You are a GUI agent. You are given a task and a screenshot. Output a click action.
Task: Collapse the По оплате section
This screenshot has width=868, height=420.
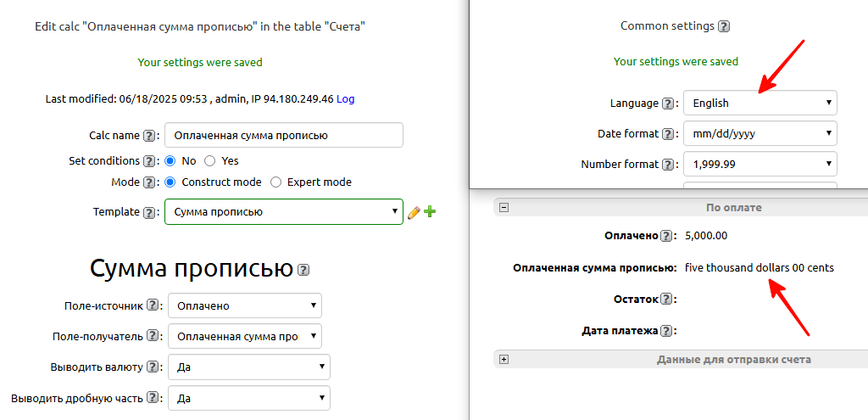[504, 207]
